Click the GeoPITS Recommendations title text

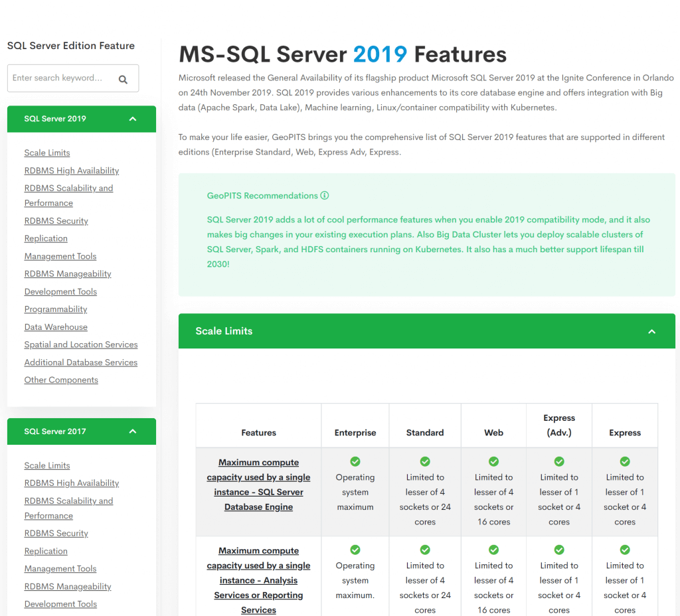click(262, 196)
